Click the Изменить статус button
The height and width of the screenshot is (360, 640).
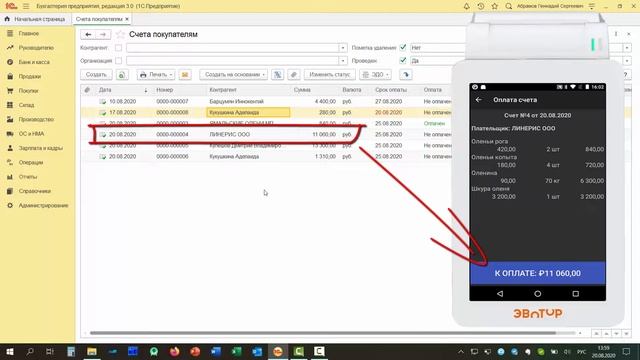click(x=330, y=75)
